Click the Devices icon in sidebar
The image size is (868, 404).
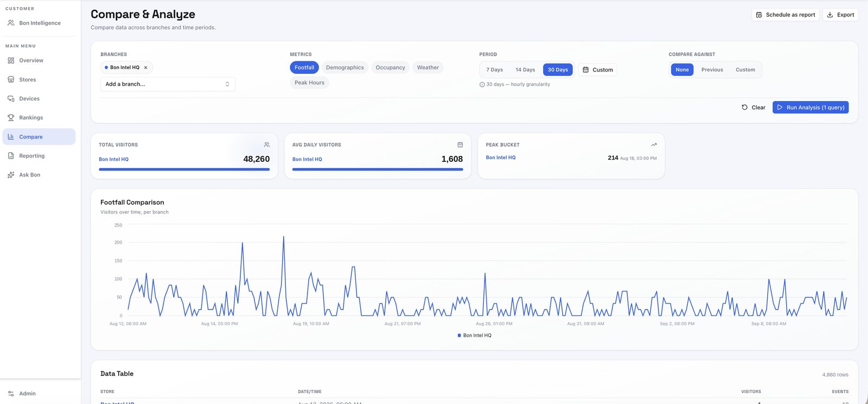pyautogui.click(x=11, y=99)
